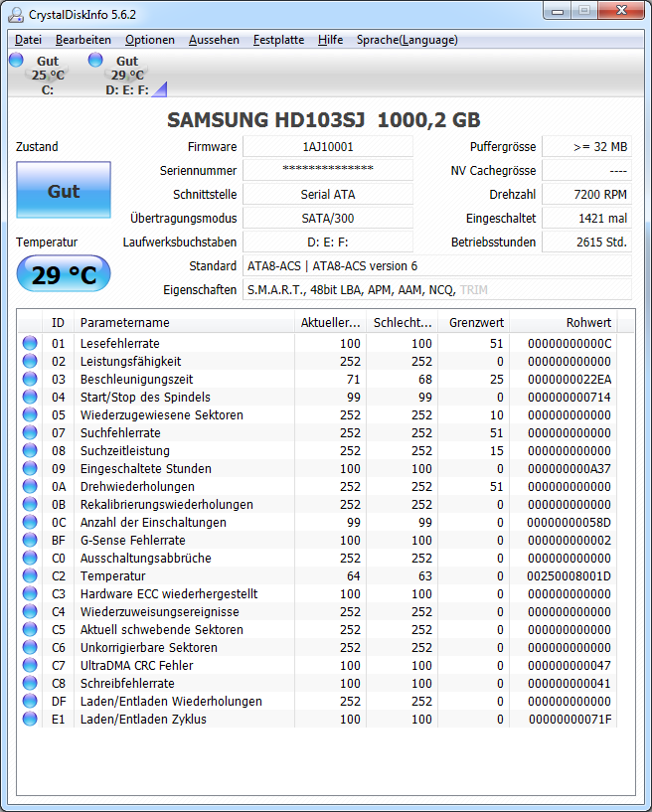The height and width of the screenshot is (812, 652).
Task: Select the C: drive status orb
Action: [x=16, y=60]
